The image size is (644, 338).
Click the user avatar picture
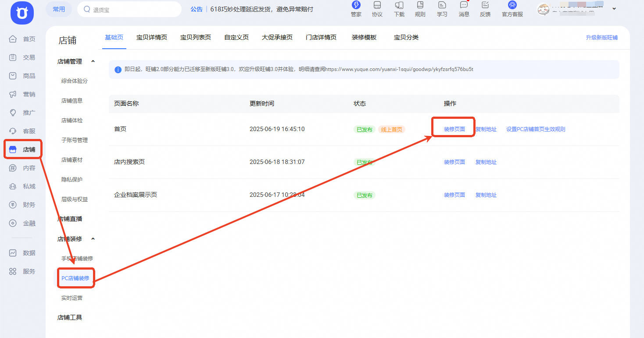click(x=543, y=9)
